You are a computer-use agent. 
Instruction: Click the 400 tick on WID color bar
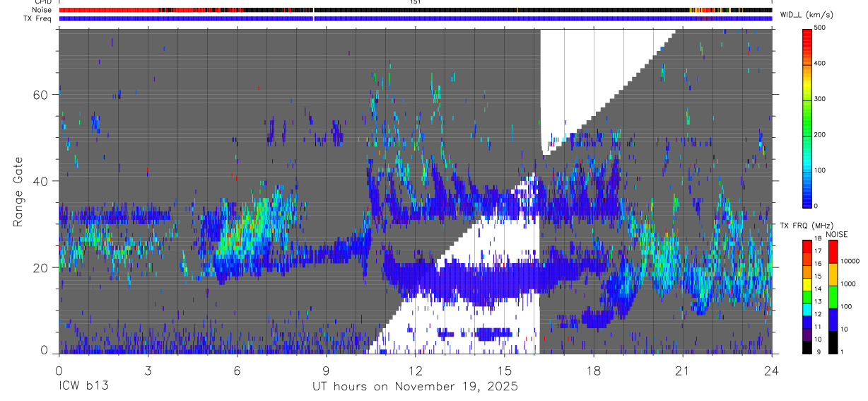pos(821,63)
